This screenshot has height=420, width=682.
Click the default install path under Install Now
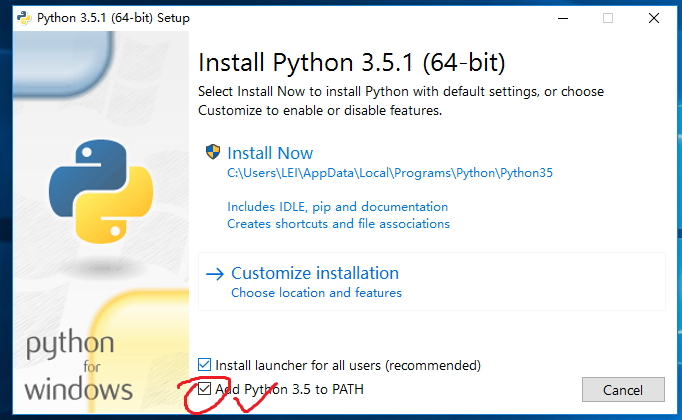[x=390, y=173]
